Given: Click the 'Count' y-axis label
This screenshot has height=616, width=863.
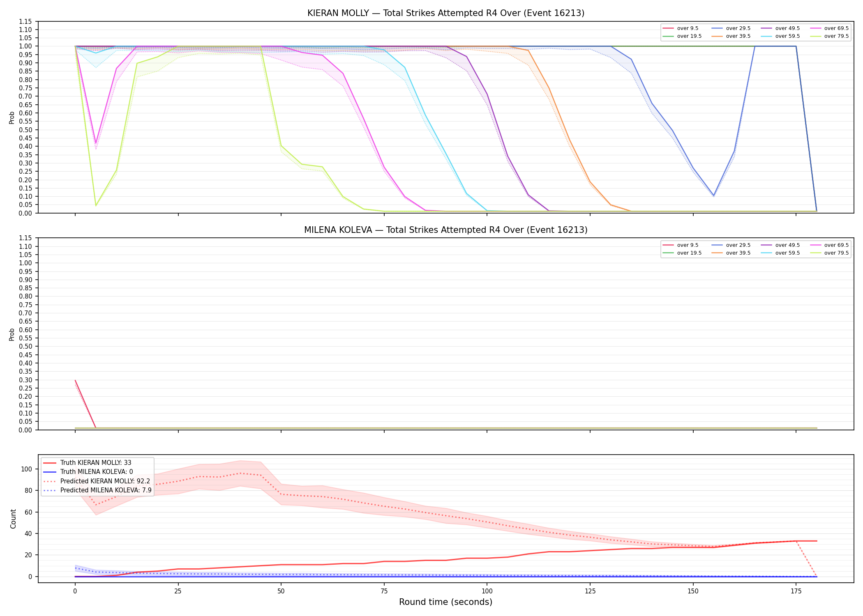Looking at the screenshot, I should (13, 519).
